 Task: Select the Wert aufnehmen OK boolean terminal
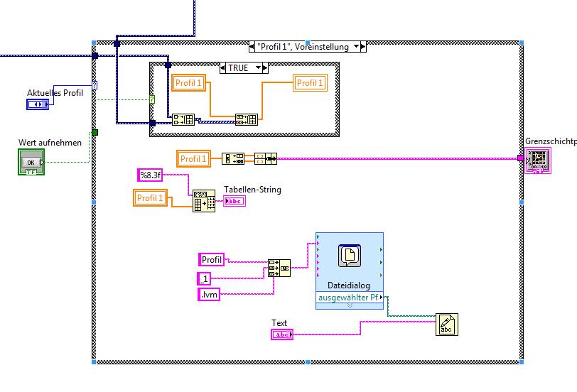point(31,162)
